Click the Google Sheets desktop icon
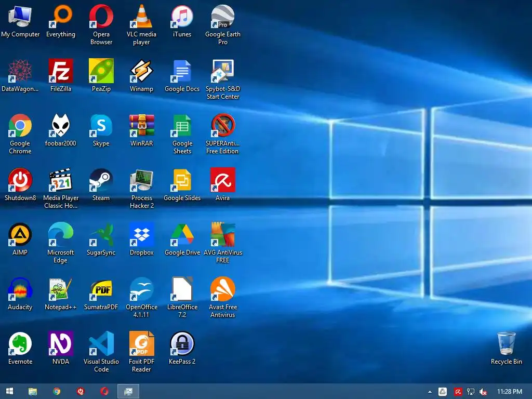 pyautogui.click(x=182, y=134)
